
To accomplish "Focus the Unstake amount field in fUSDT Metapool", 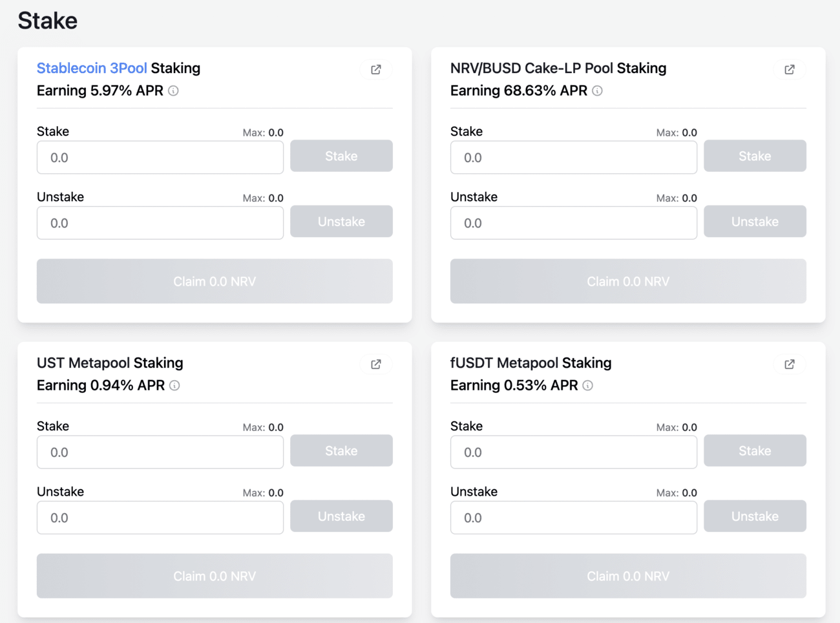I will (x=574, y=518).
